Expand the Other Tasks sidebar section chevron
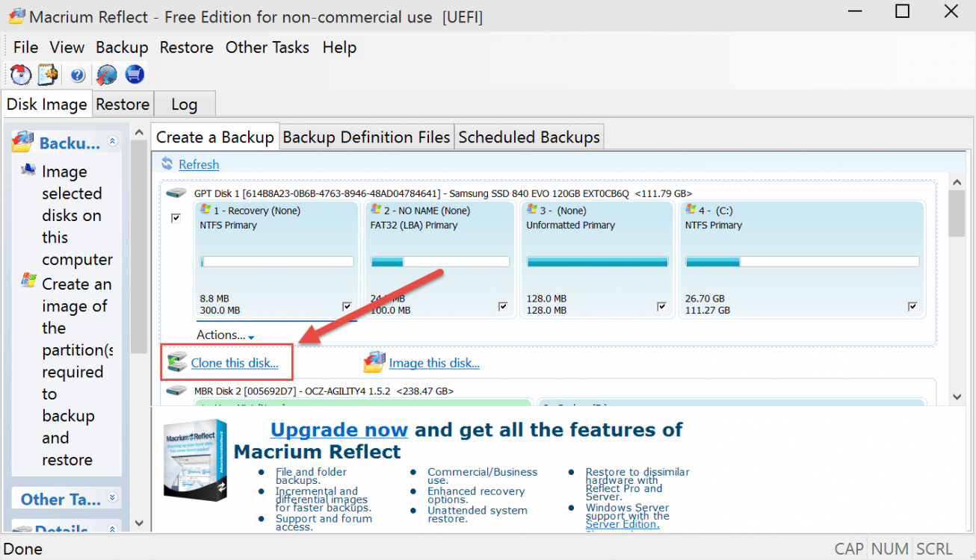 [113, 497]
